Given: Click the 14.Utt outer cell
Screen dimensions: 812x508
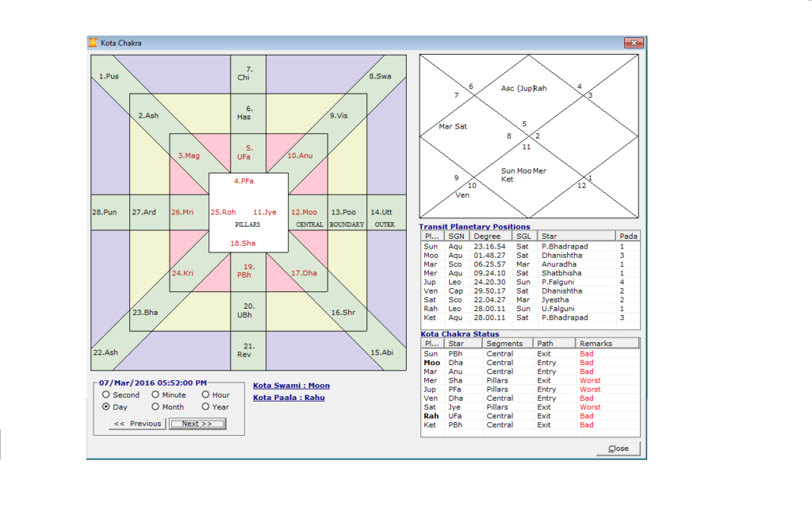Looking at the screenshot, I should [x=381, y=212].
